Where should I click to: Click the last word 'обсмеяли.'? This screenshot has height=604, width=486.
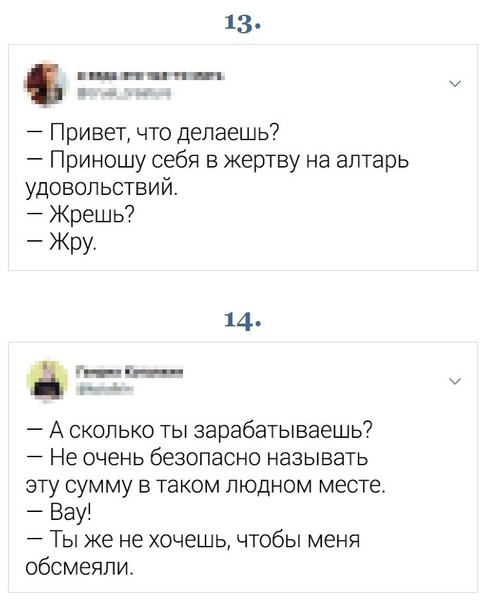coord(80,567)
